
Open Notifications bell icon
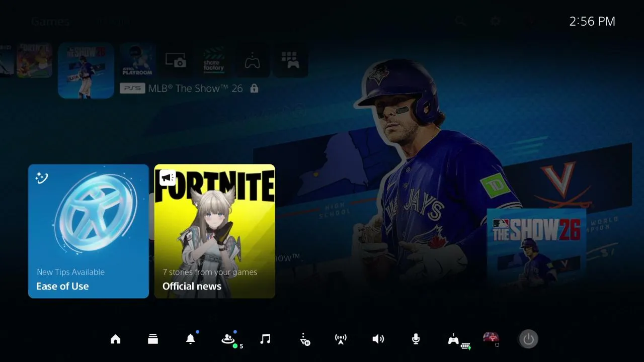(x=191, y=339)
